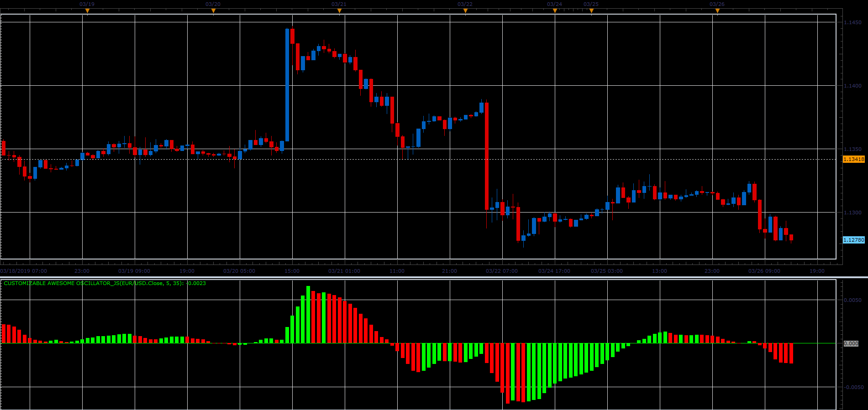Click the 03/19 date marker triangle
The image size is (868, 410).
tap(87, 11)
